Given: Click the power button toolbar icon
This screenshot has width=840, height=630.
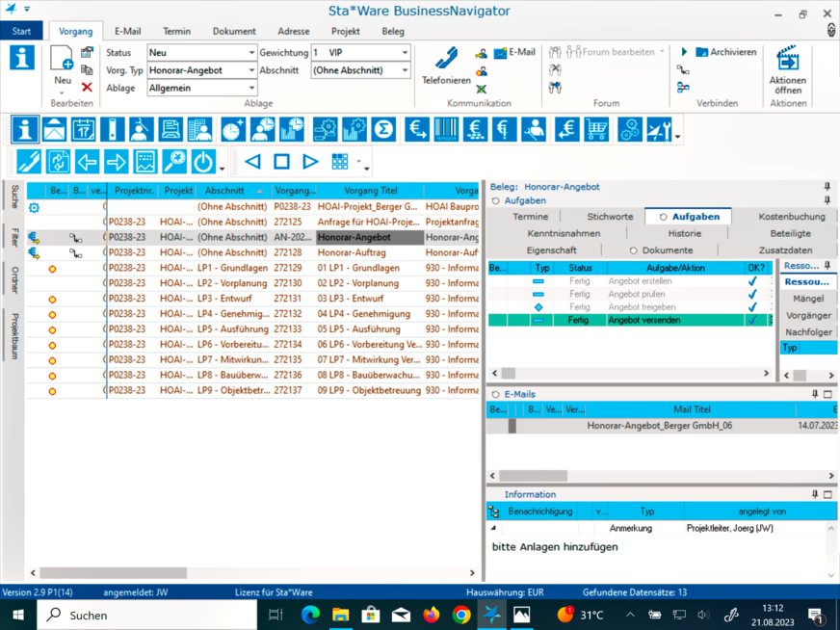Looking at the screenshot, I should coord(203,162).
